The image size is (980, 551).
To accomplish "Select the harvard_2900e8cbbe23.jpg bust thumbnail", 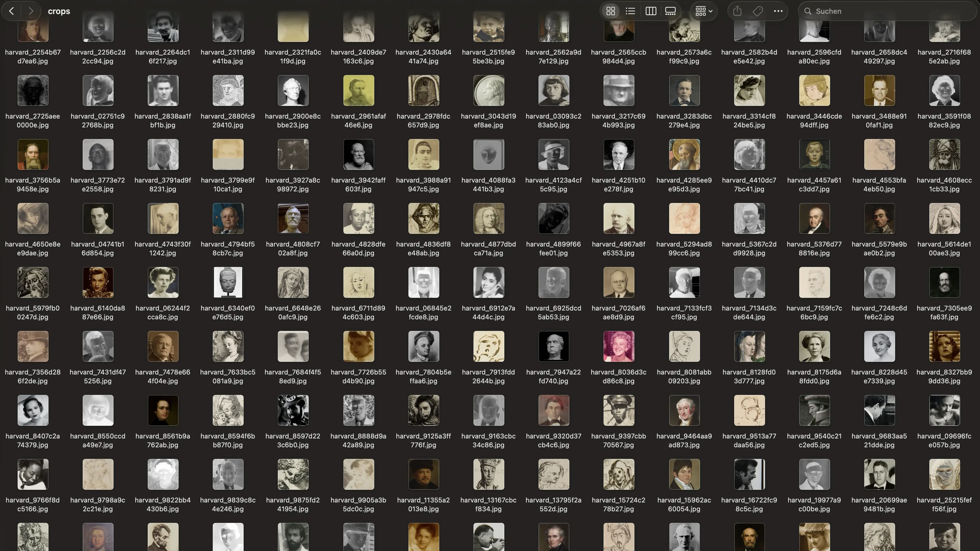I will [293, 90].
